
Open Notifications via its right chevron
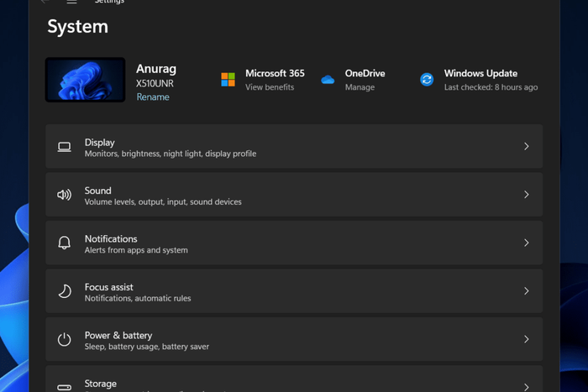pos(527,243)
